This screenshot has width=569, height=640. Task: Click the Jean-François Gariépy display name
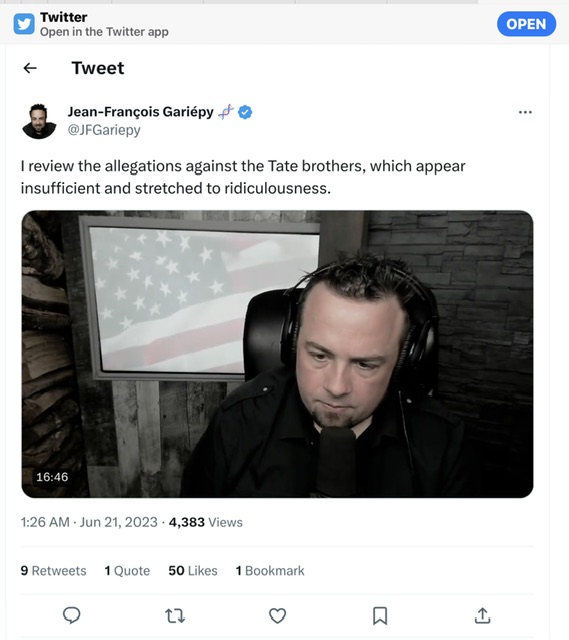point(140,111)
